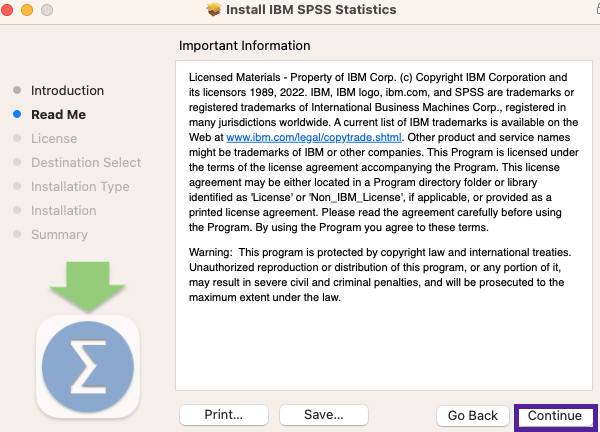Click the Warning paragraph text
This screenshot has height=432, width=600.
pyautogui.click(x=380, y=275)
